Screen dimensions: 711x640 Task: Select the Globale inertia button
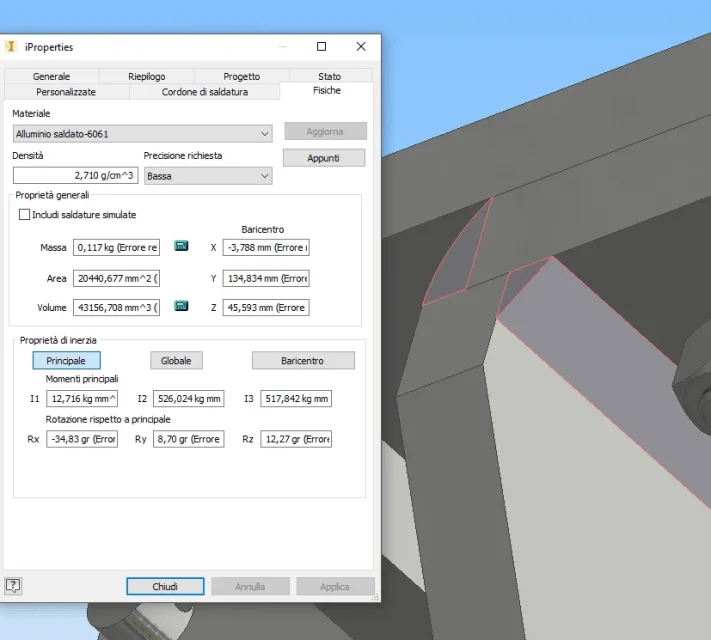point(176,361)
